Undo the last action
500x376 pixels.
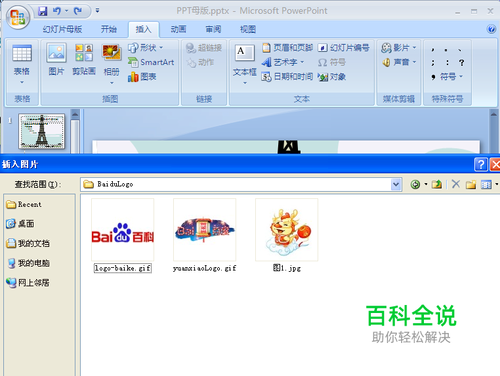coord(57,11)
